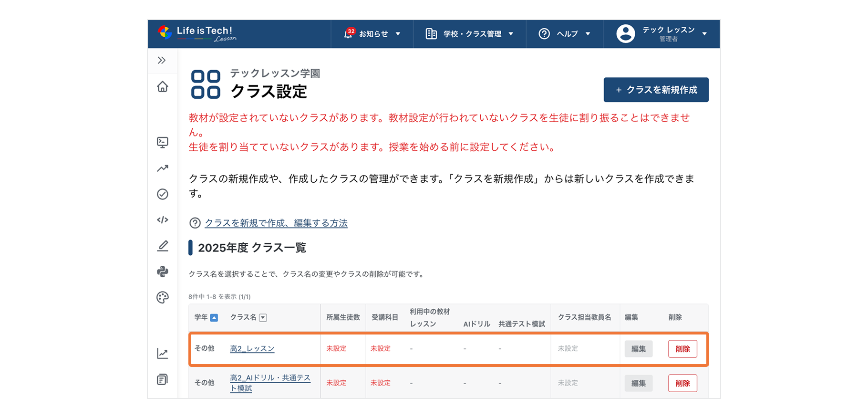Screen dimensions: 868x418
Task: Click 受講科目 未設定 in 高2_レッスン row
Action: (380, 349)
